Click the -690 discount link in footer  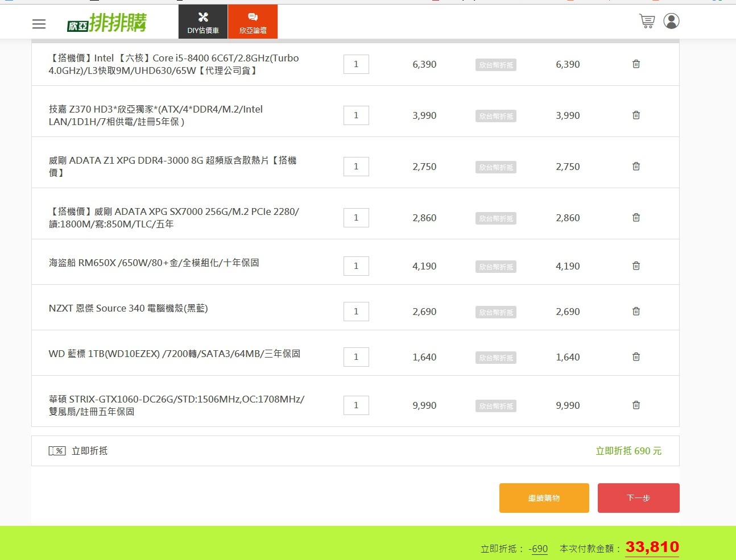point(538,549)
